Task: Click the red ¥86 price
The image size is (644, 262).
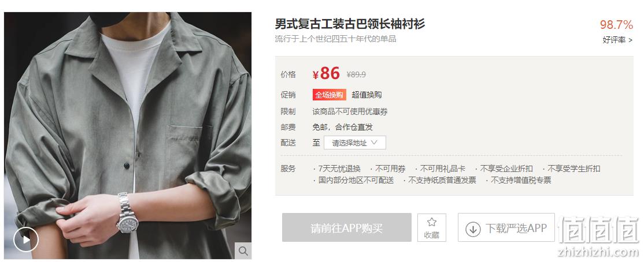Action: click(x=326, y=74)
